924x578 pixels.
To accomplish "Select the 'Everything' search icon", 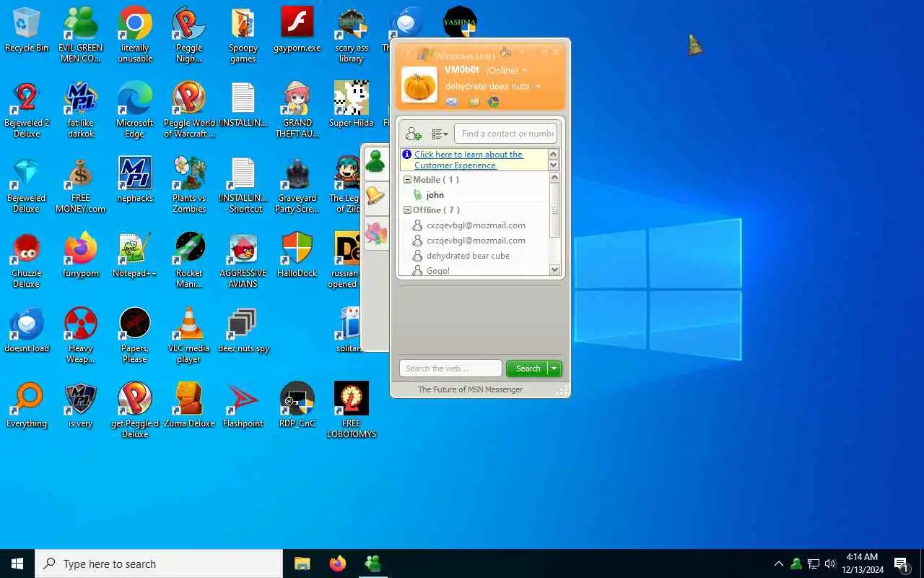I will pyautogui.click(x=27, y=405).
